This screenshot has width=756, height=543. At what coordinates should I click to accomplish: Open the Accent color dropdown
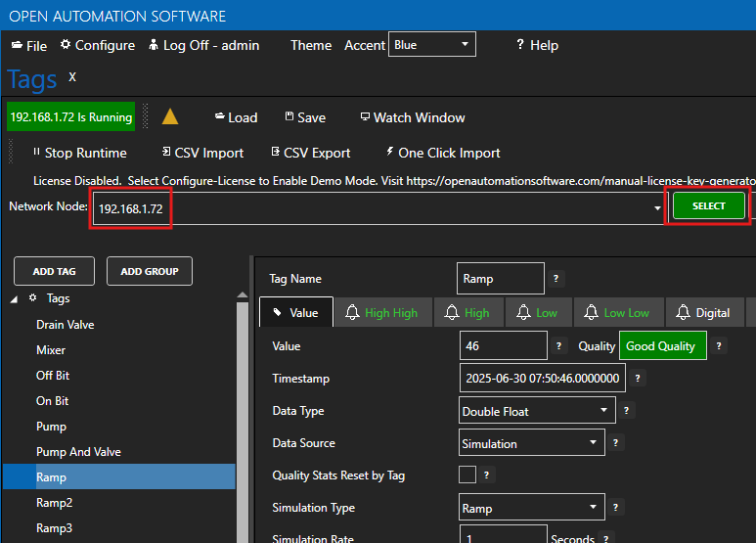pyautogui.click(x=432, y=44)
